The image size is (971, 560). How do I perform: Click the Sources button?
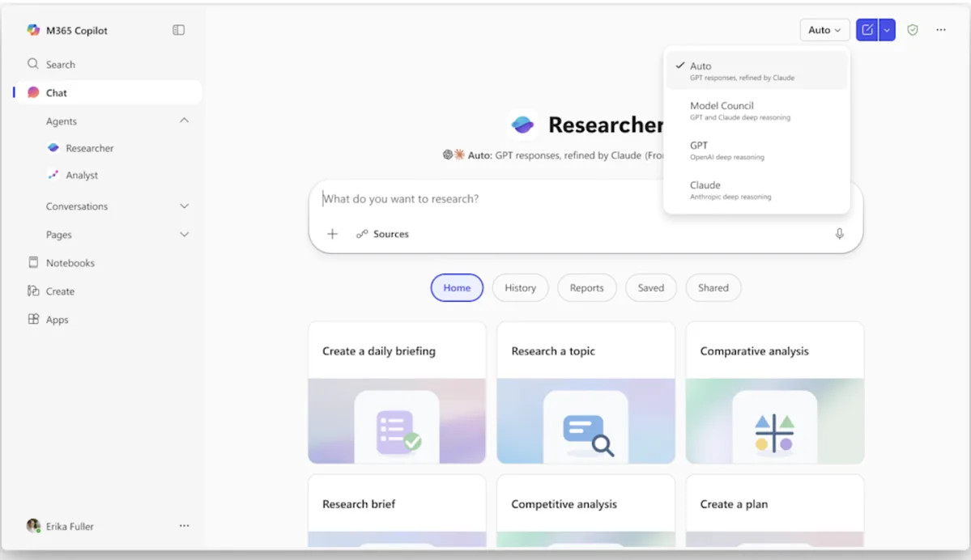382,234
